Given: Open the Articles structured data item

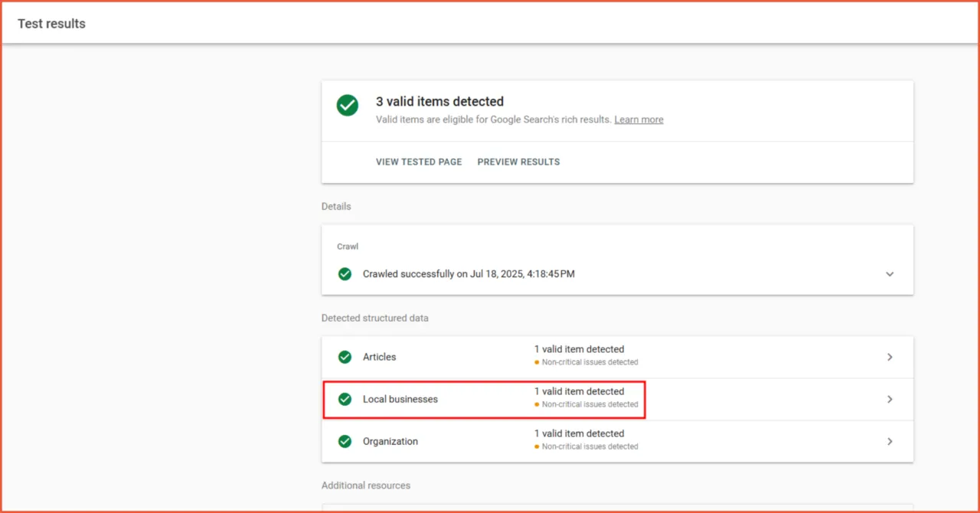Looking at the screenshot, I should click(x=380, y=357).
